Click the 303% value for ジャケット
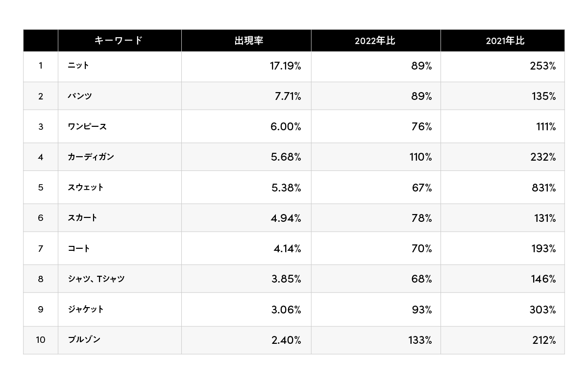 click(543, 310)
